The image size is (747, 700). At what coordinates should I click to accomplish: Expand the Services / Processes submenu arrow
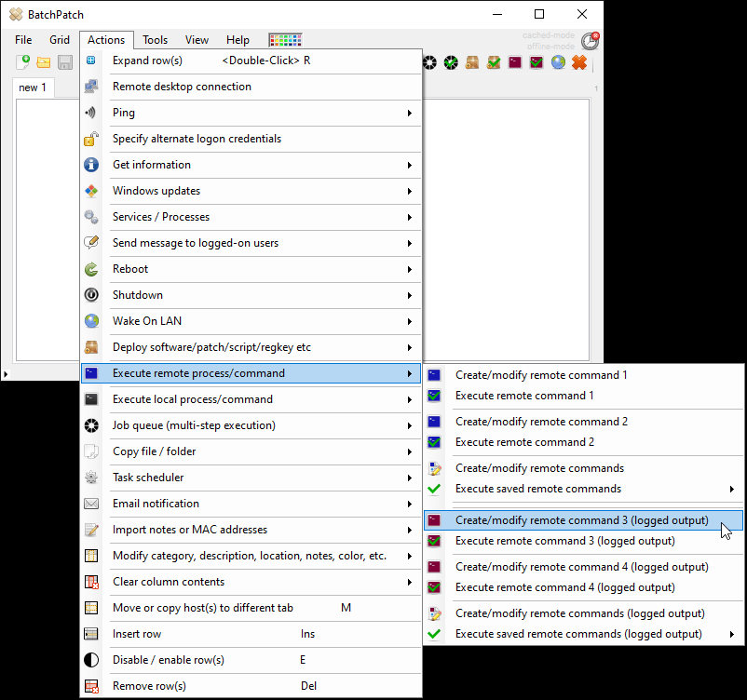(409, 217)
